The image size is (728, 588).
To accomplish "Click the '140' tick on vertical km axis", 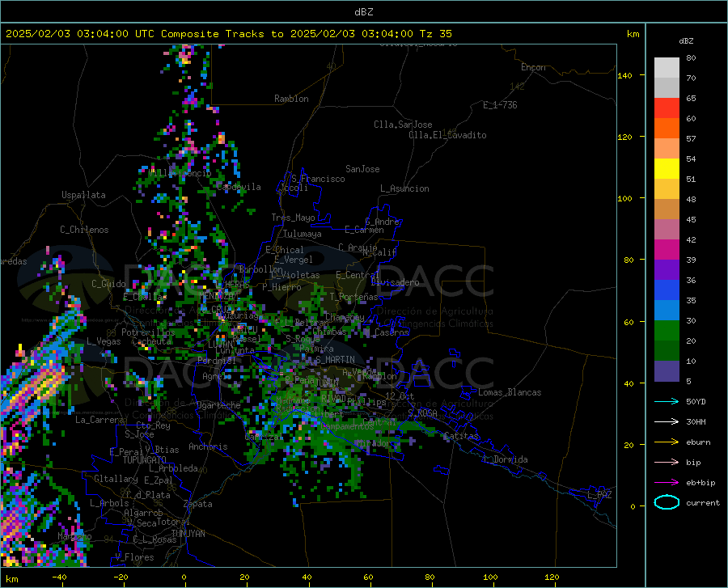I will pos(624,75).
